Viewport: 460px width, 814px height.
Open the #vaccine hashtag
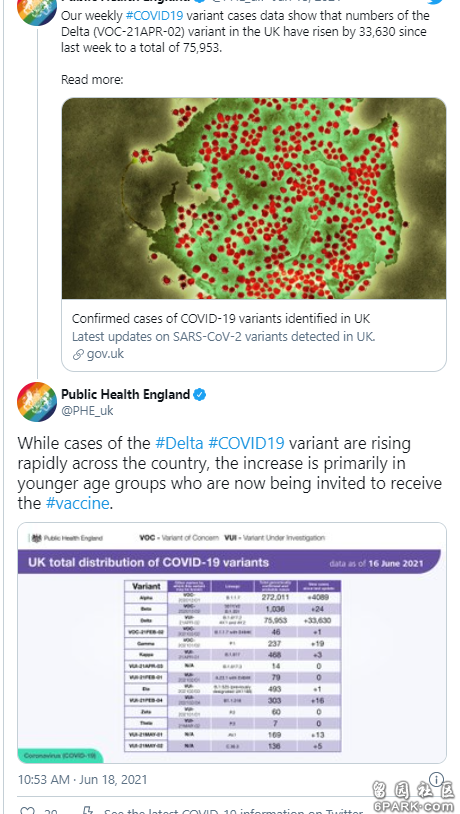(x=77, y=504)
